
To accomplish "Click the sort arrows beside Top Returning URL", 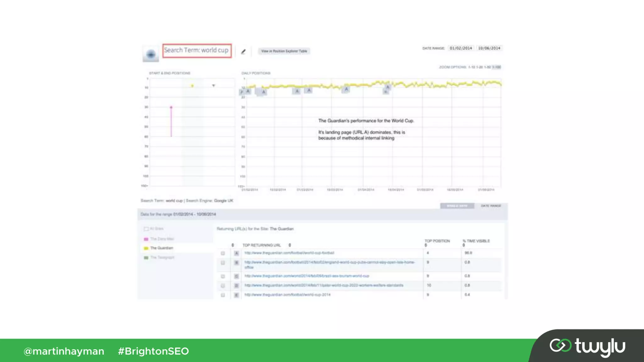I will tap(290, 245).
